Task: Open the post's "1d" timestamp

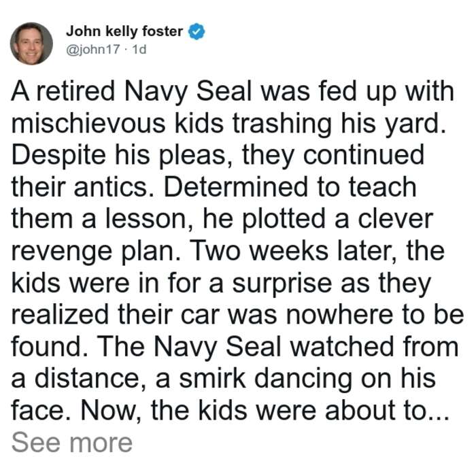Action: pos(139,49)
